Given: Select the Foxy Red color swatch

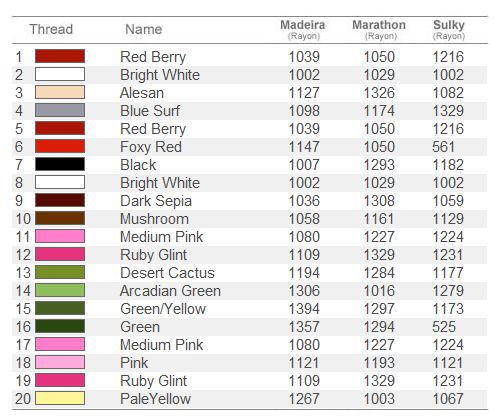Looking at the screenshot, I should 60,146.
